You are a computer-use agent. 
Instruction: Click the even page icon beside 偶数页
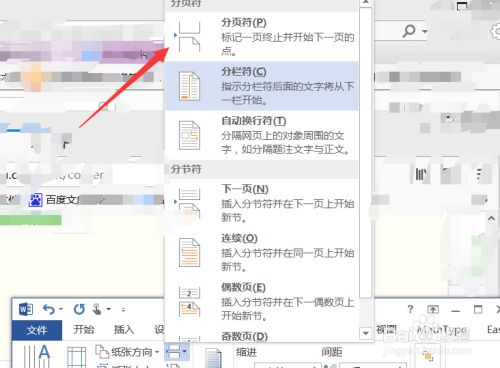pos(189,302)
